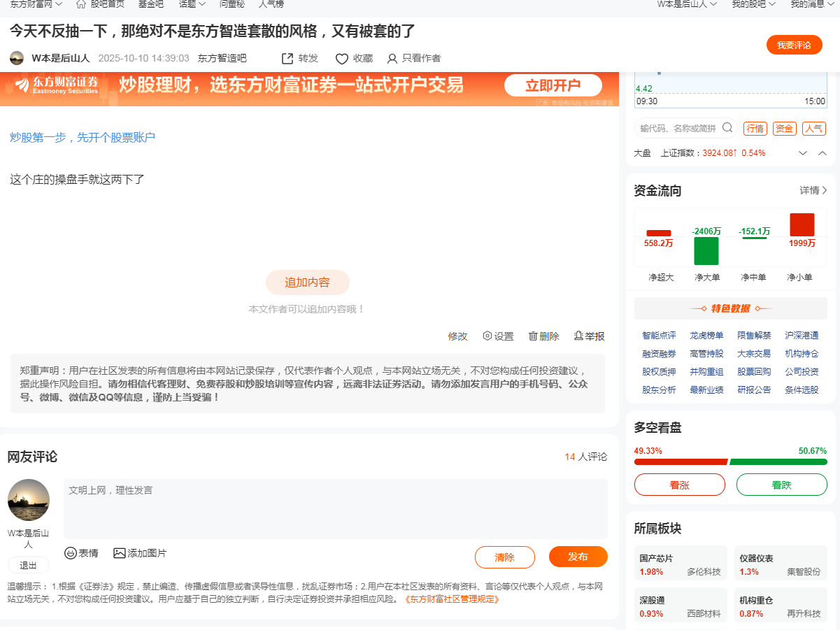Click the 追加内容 button
This screenshot has height=630, width=840.
[x=307, y=282]
